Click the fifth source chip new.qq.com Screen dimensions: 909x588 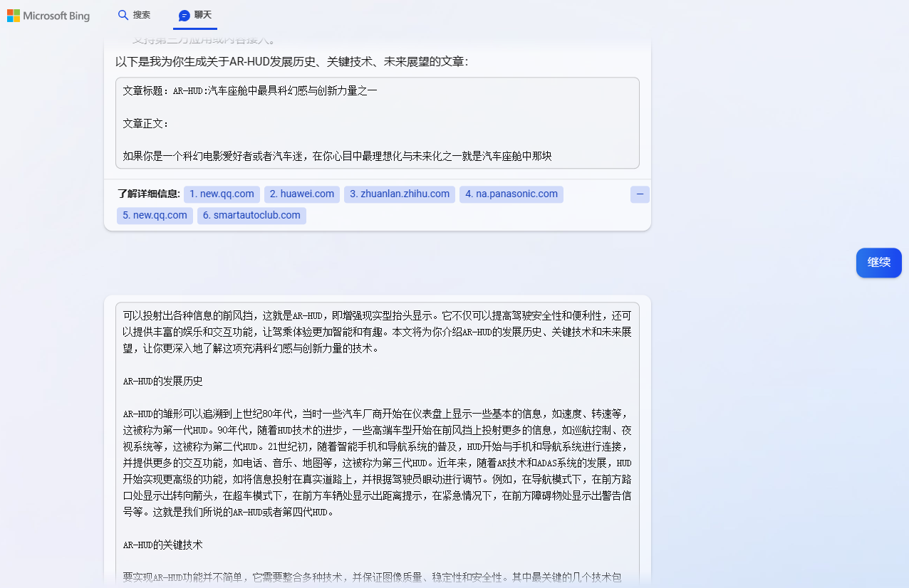coord(155,215)
